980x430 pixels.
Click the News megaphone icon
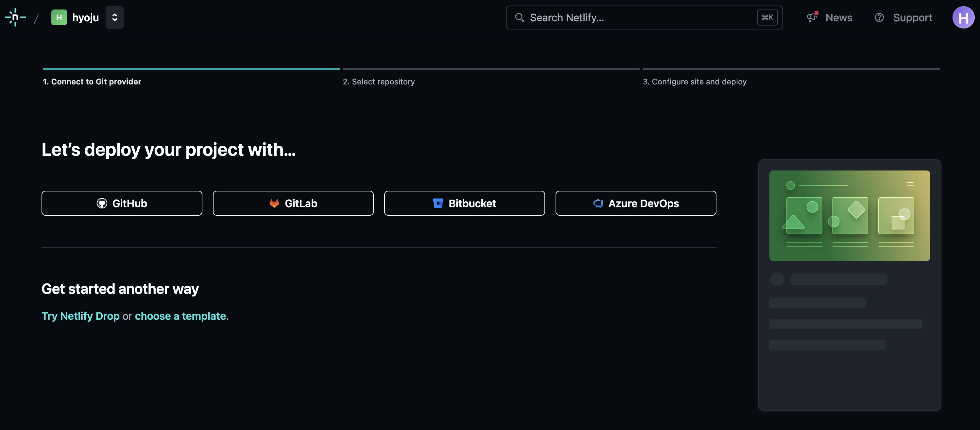[x=812, y=17]
